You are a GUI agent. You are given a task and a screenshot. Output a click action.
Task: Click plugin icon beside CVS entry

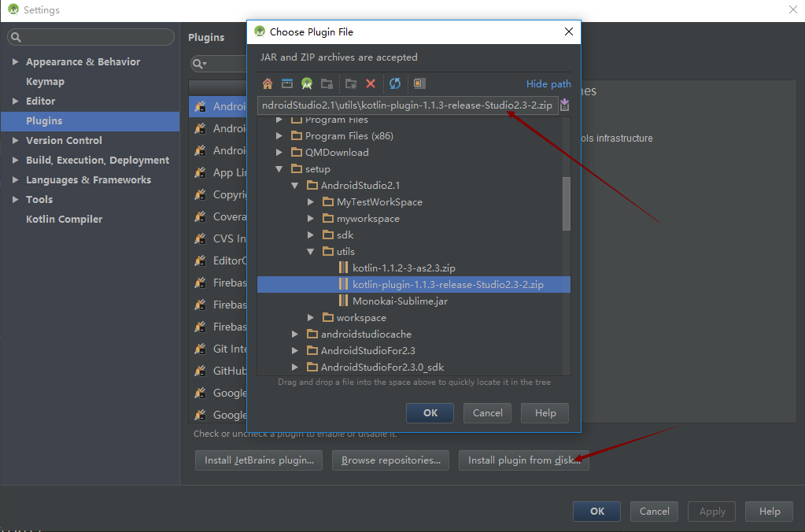tap(200, 238)
